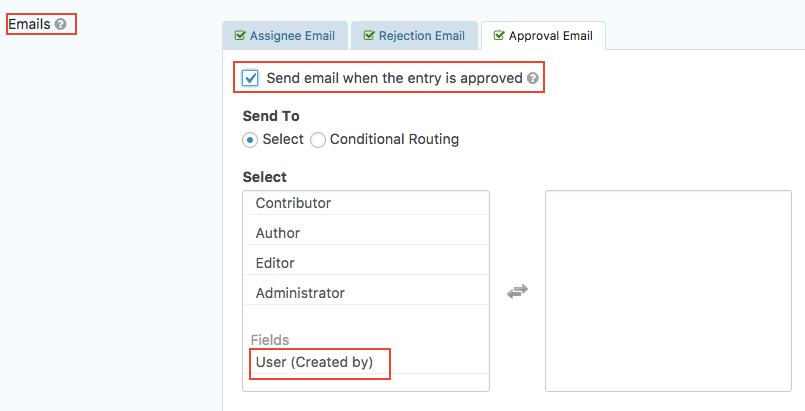The width and height of the screenshot is (805, 411).
Task: Choose the Select radio option
Action: click(x=250, y=140)
